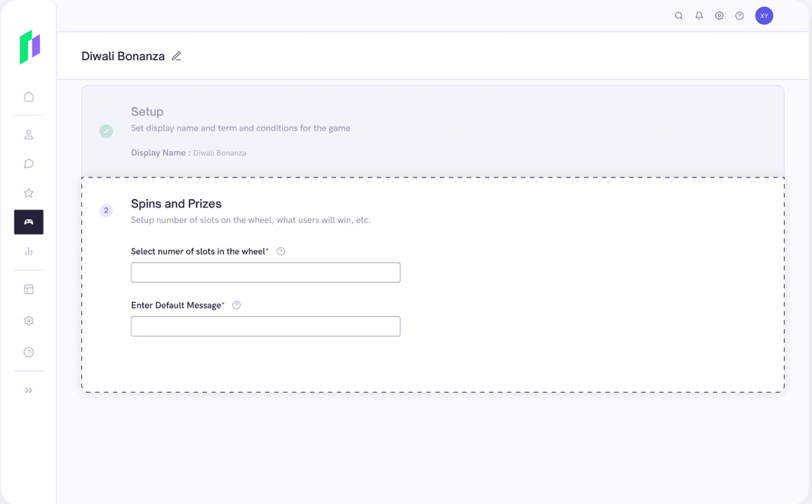The image size is (812, 504).
Task: Select the game controller sidebar icon
Action: tap(29, 222)
